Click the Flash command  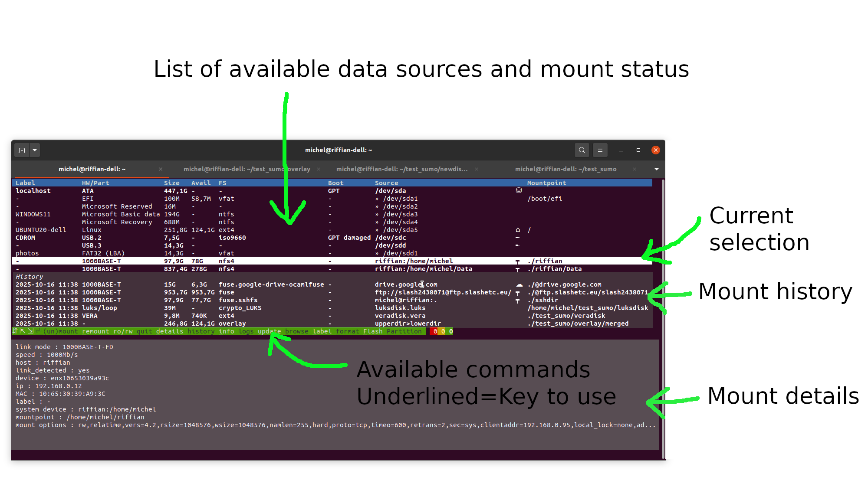coord(373,331)
